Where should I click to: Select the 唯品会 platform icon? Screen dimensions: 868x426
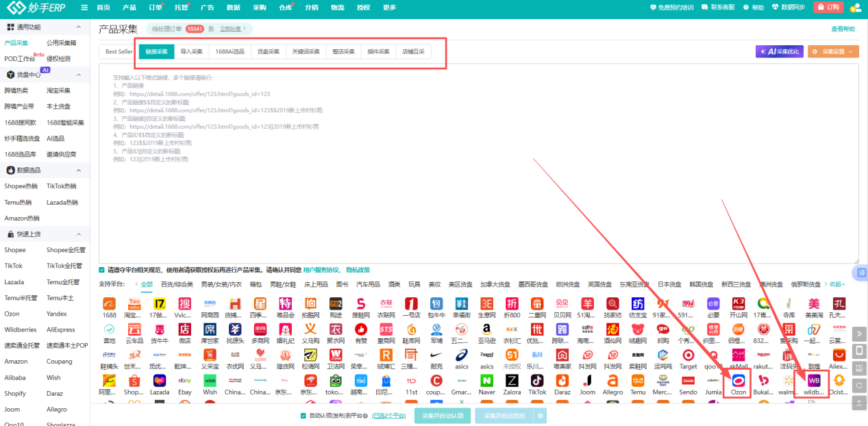click(286, 303)
